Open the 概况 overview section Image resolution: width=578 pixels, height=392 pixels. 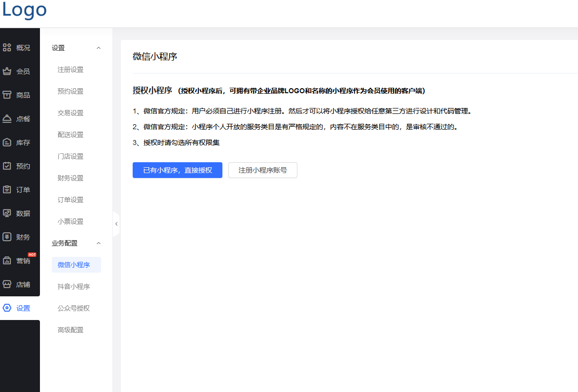pos(20,47)
